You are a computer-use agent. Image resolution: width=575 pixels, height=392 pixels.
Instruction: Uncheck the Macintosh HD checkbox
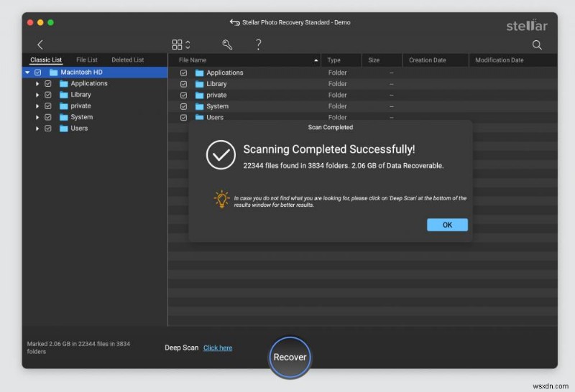(x=38, y=73)
